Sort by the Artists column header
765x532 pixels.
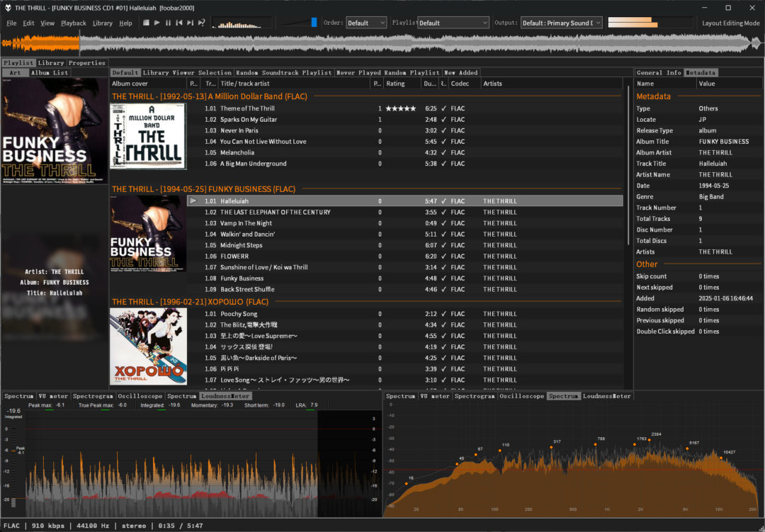[x=551, y=84]
